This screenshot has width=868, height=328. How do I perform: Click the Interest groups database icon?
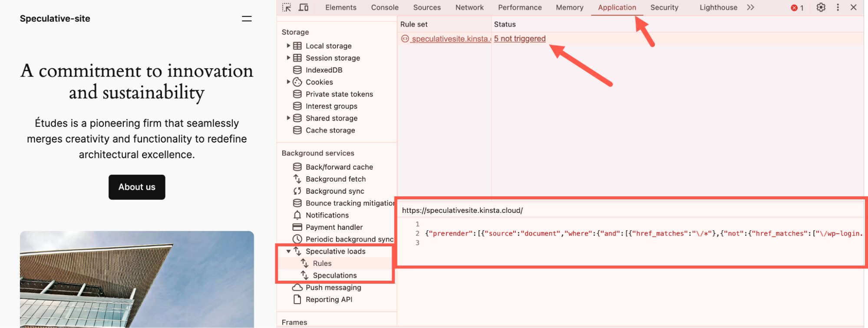(297, 106)
